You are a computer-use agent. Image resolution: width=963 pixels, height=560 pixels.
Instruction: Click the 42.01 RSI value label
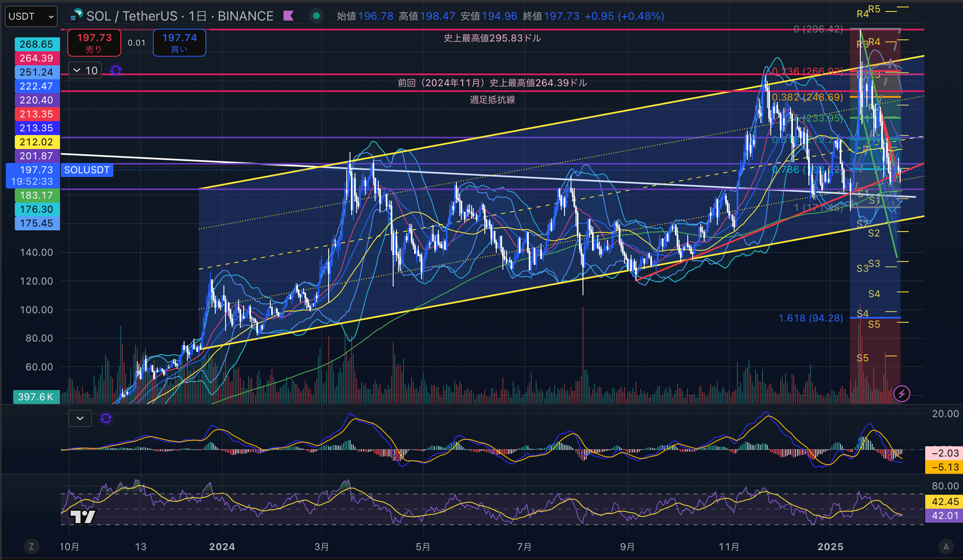click(944, 516)
